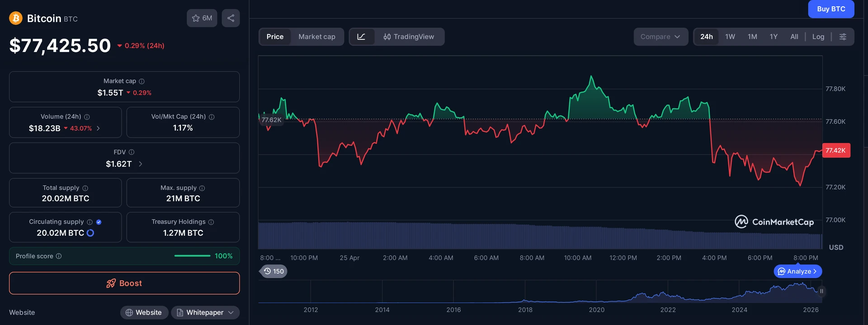Image resolution: width=868 pixels, height=325 pixels.
Task: Click the Analyze button
Action: [x=798, y=272]
